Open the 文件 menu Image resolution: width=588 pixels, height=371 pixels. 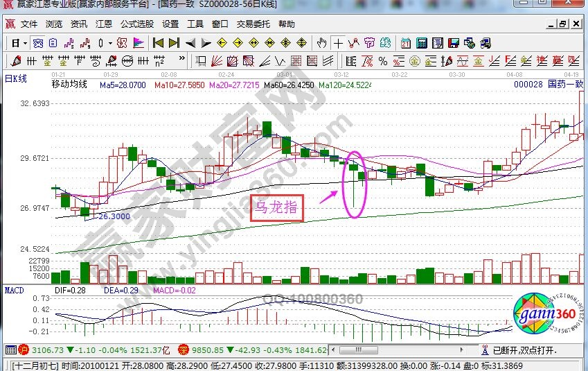[29, 24]
